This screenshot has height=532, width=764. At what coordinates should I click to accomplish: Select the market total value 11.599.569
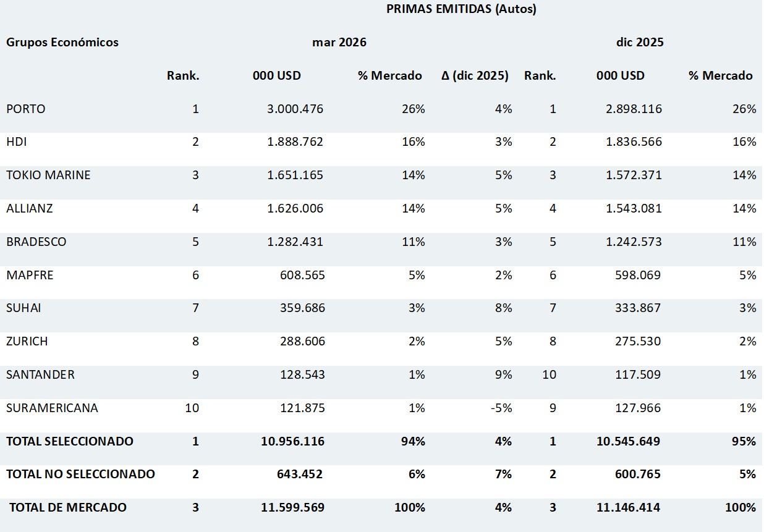(x=292, y=507)
